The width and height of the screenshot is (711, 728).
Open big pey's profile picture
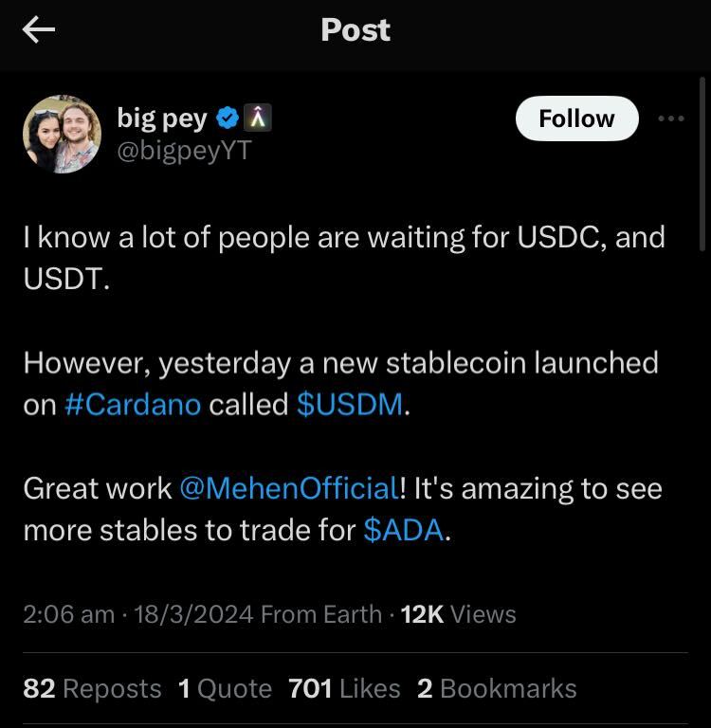(x=62, y=134)
